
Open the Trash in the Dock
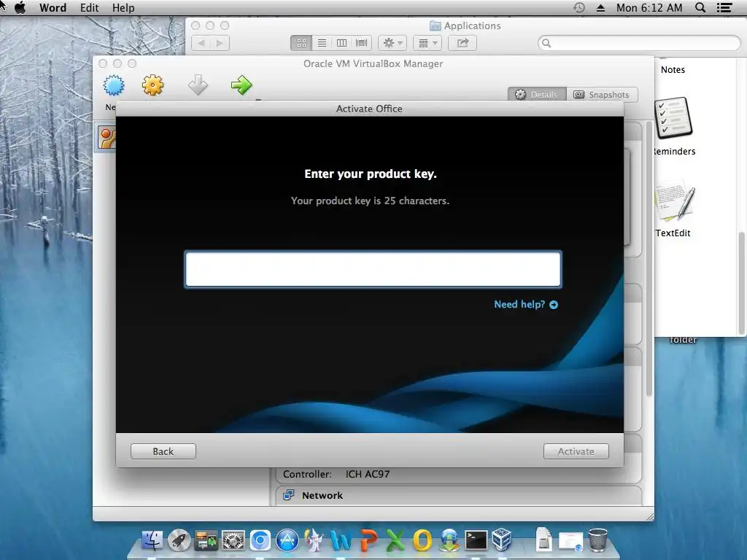click(598, 540)
